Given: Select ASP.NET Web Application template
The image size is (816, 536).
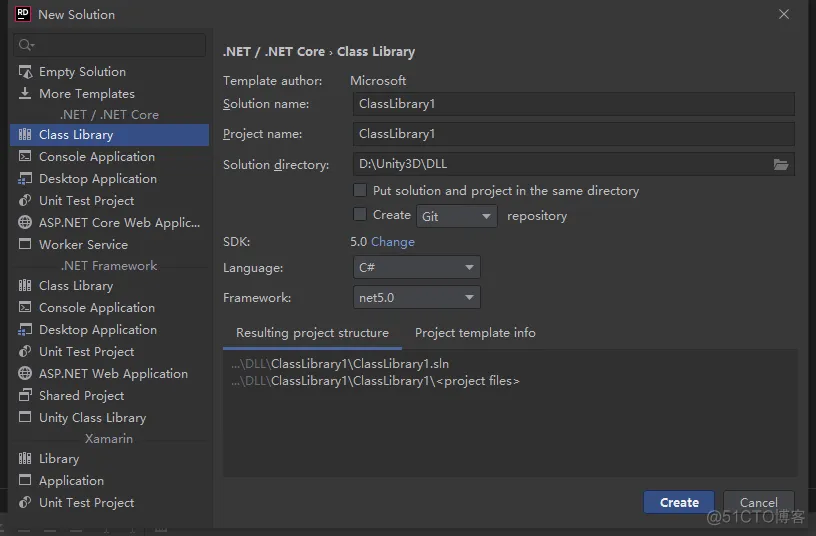Looking at the screenshot, I should tap(109, 374).
